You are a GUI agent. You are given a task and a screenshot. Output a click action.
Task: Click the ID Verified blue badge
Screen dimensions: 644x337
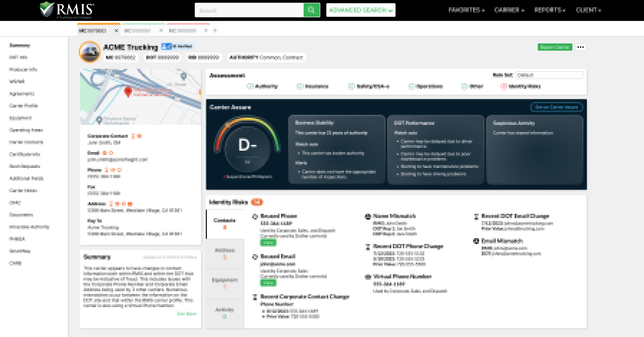click(177, 46)
